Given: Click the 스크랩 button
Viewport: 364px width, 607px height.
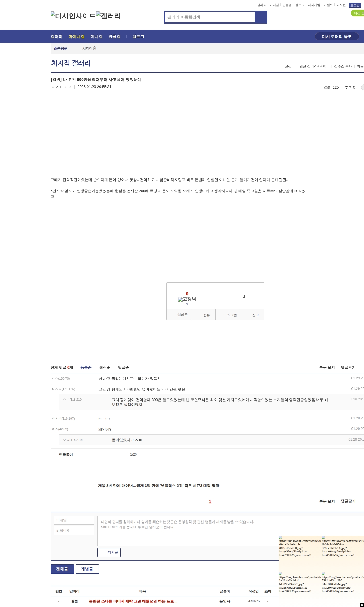Looking at the screenshot, I should point(228,315).
